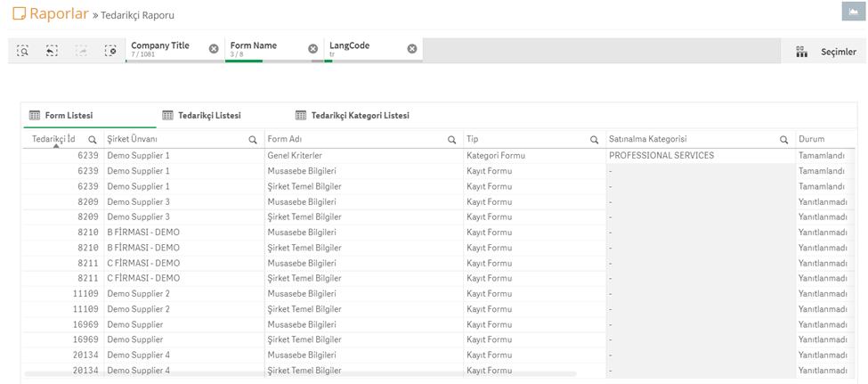Search in the Tedarikçi İd column

point(93,140)
